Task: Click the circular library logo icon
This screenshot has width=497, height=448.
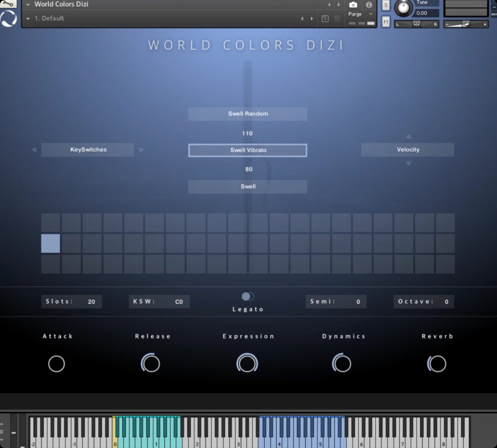Action: tap(9, 19)
